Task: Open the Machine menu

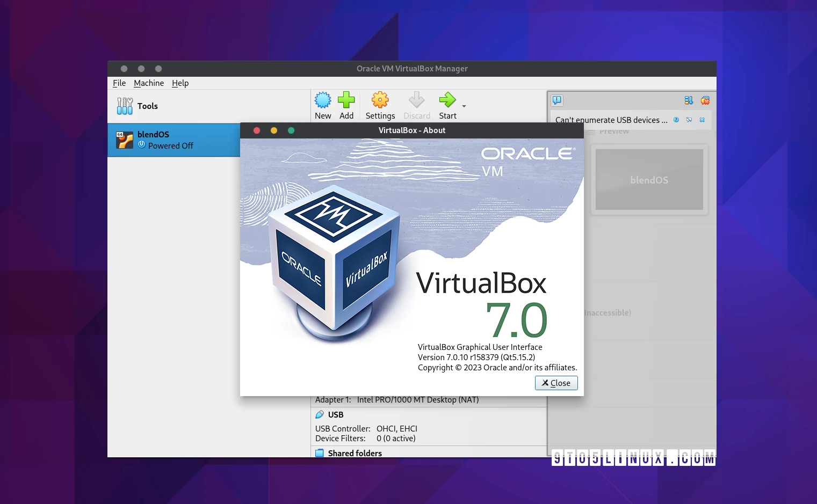Action: [149, 83]
